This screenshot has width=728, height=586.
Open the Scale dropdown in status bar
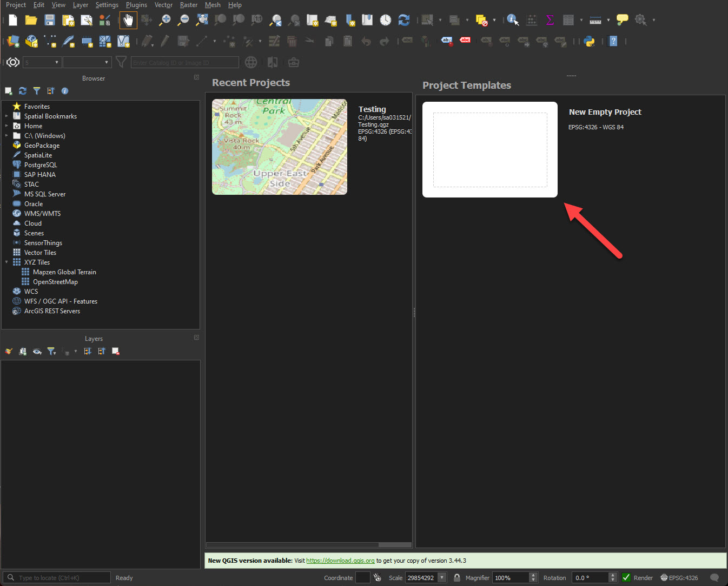click(442, 577)
